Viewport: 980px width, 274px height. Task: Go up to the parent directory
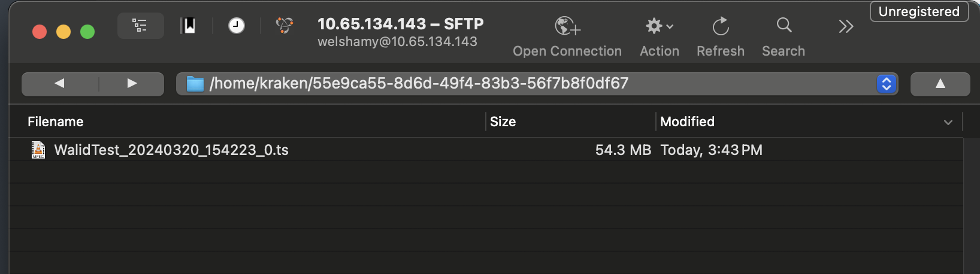940,84
